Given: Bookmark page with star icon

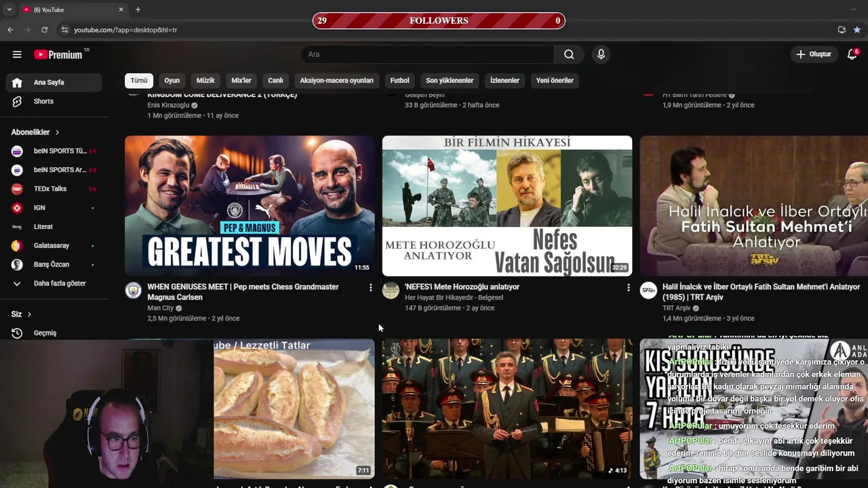Looking at the screenshot, I should (x=857, y=30).
